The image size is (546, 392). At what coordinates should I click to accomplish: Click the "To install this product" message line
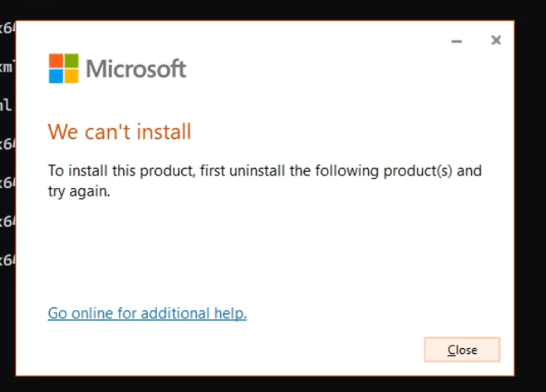[x=265, y=171]
